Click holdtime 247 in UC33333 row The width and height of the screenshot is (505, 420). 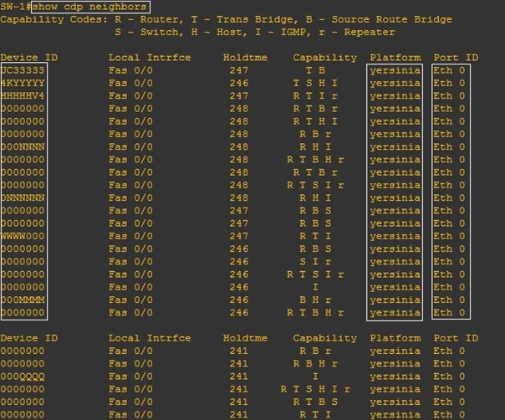point(239,70)
